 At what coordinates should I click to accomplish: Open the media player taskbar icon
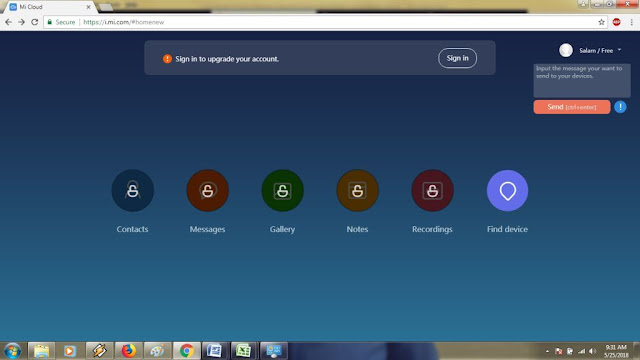coord(70,351)
